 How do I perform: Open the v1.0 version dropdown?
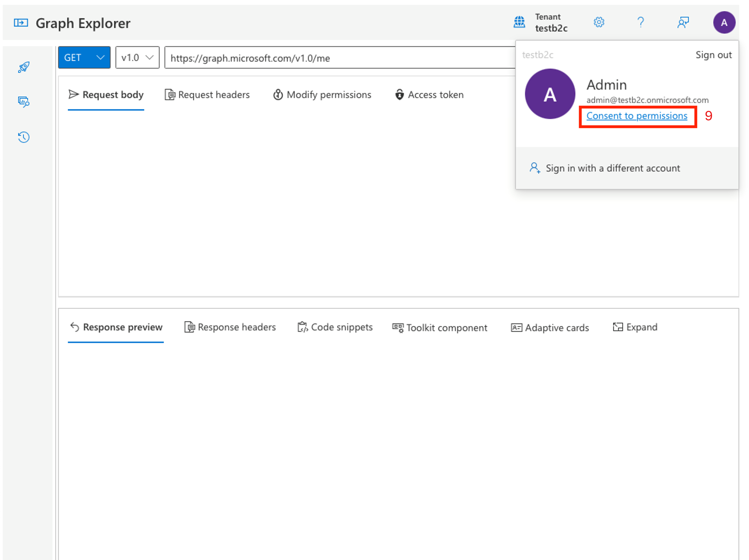(137, 58)
